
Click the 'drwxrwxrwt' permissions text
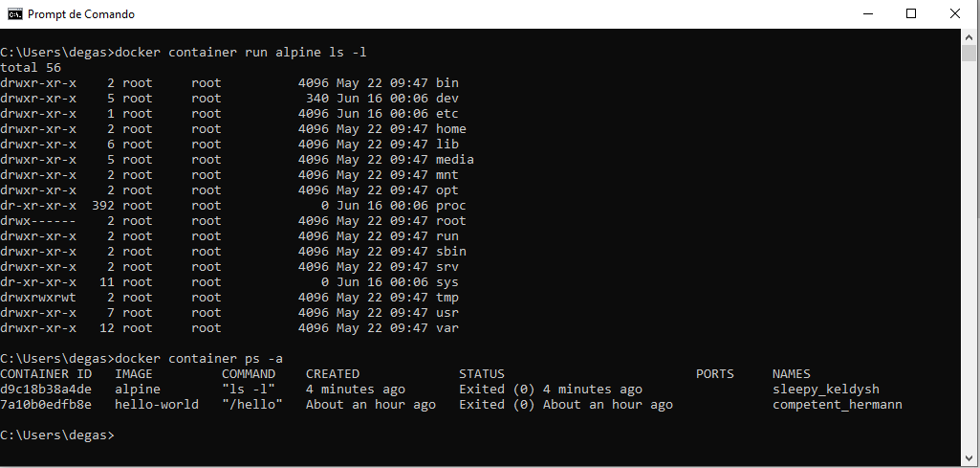point(38,298)
